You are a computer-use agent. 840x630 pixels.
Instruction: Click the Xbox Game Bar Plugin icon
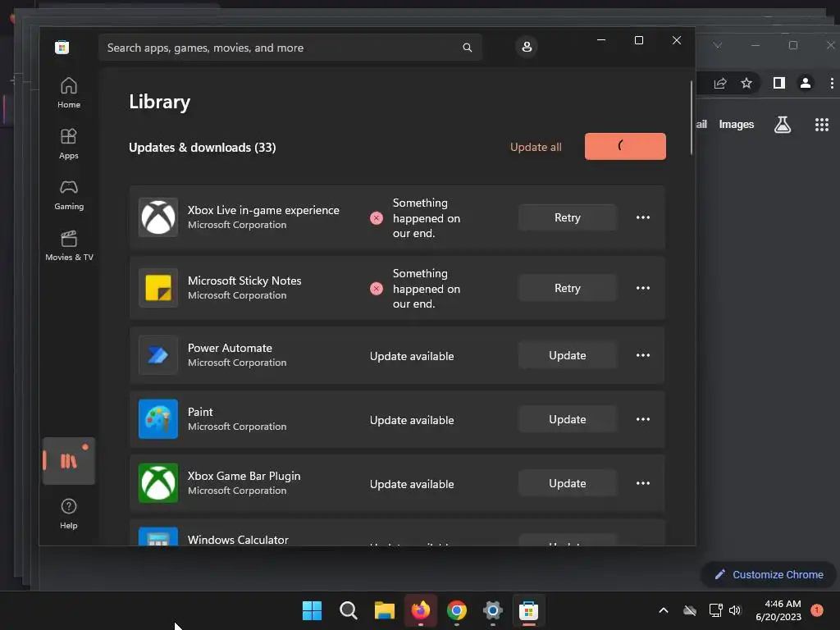coord(158,482)
